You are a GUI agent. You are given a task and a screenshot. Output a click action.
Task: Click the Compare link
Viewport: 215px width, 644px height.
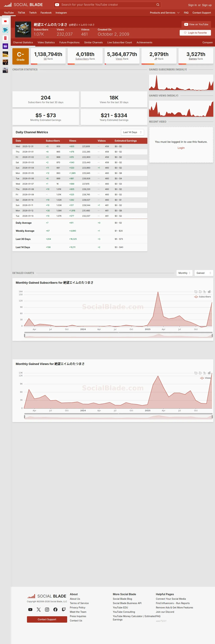pyautogui.click(x=207, y=42)
